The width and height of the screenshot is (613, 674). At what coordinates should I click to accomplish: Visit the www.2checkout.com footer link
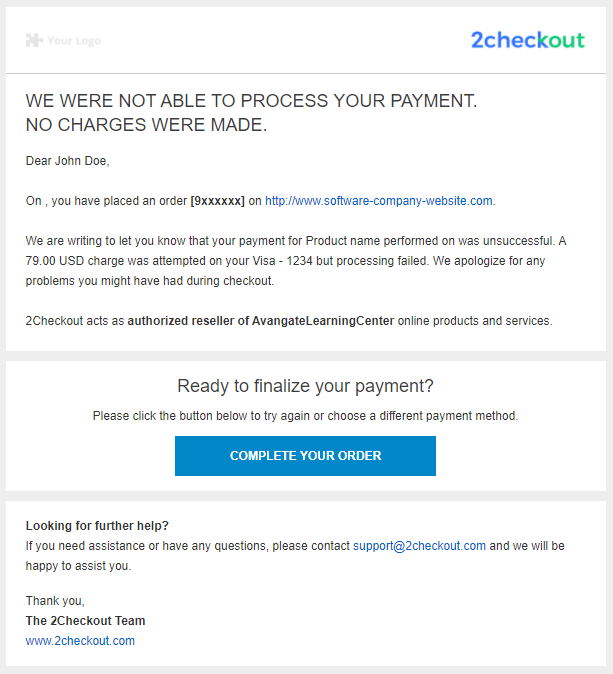tap(80, 641)
